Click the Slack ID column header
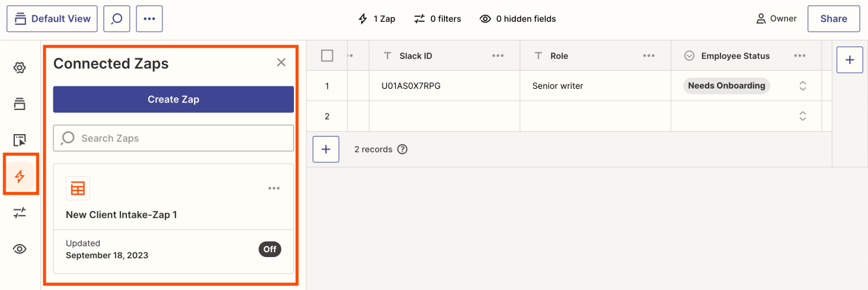 445,56
